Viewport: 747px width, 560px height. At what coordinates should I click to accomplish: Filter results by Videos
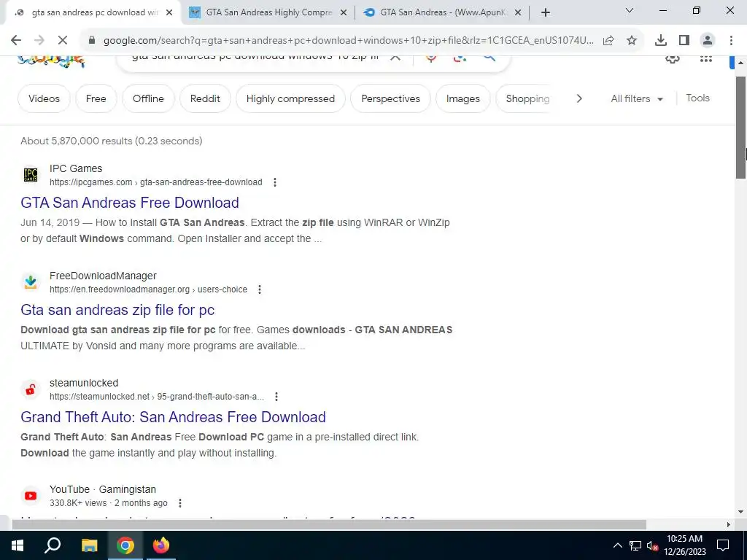(44, 98)
